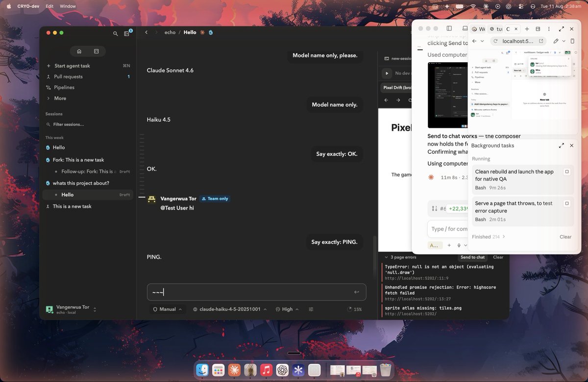Go forward in the Pixel Drift browser pane
The width and height of the screenshot is (588, 382).
coord(398,100)
